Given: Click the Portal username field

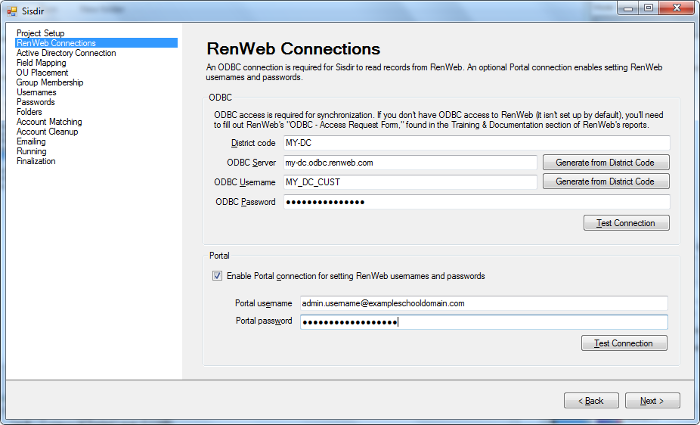Looking at the screenshot, I should [x=483, y=303].
